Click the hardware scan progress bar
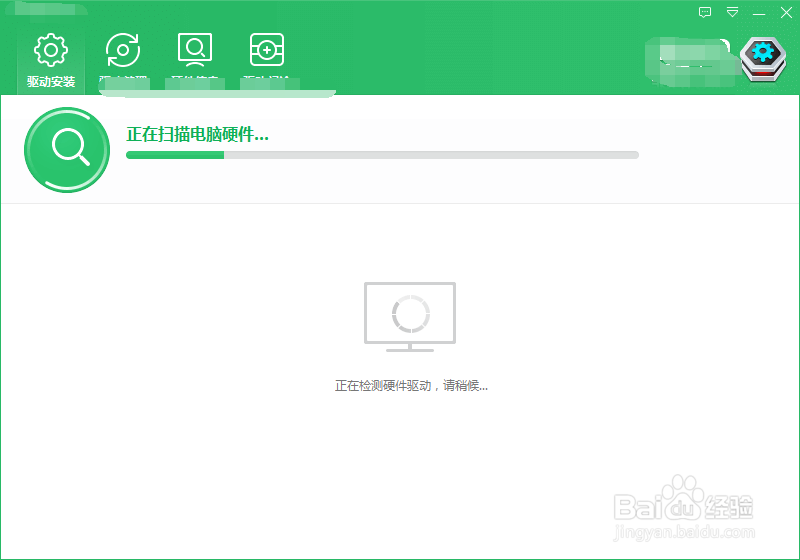Viewport: 800px width, 560px height. [382, 155]
